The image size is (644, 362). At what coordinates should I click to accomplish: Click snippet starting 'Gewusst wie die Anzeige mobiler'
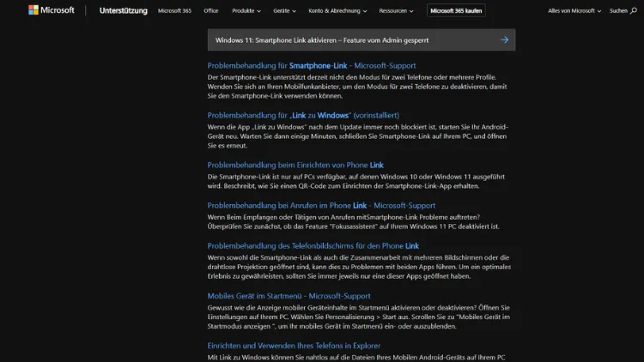click(x=359, y=317)
